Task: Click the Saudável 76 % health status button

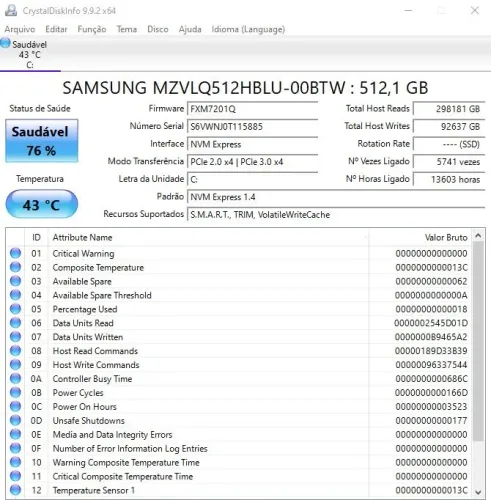Action: pos(42,141)
